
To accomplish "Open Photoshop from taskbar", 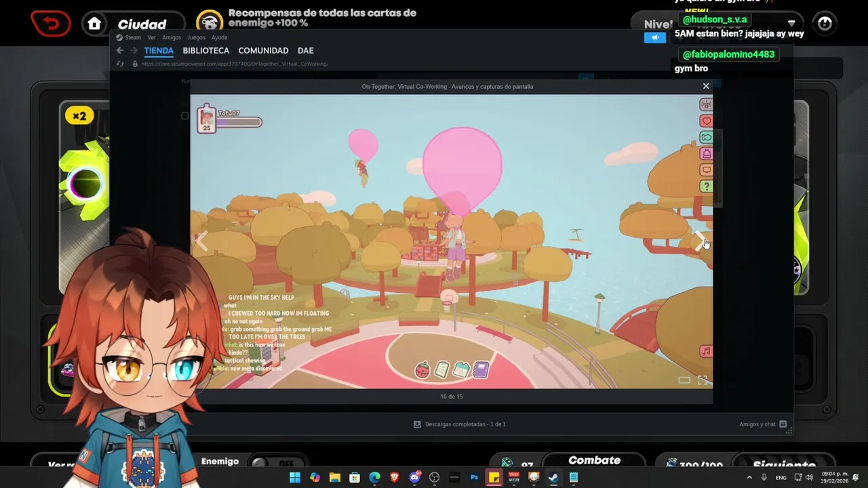I will point(474,477).
